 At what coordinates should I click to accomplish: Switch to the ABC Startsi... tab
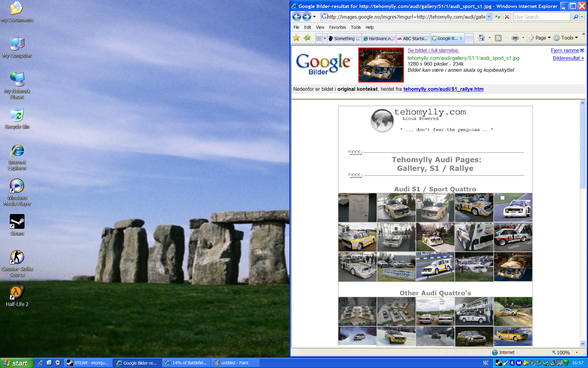pyautogui.click(x=413, y=38)
